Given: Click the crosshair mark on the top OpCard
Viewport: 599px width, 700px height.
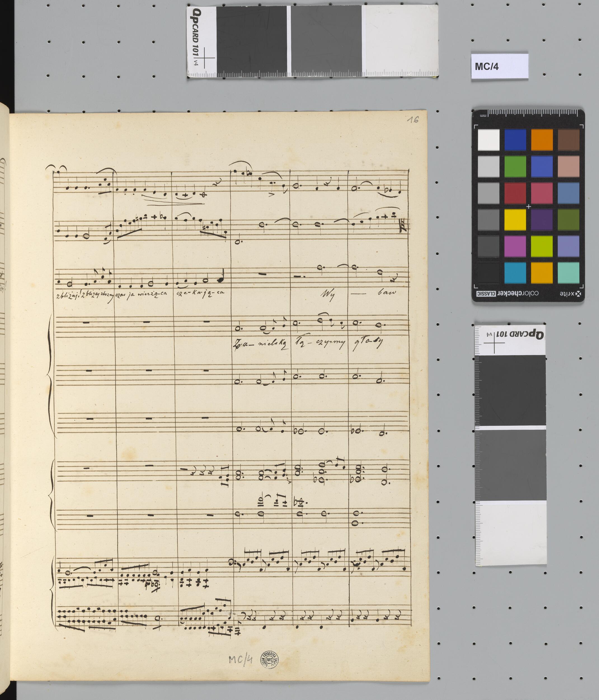Looking at the screenshot, I should pos(205,58).
